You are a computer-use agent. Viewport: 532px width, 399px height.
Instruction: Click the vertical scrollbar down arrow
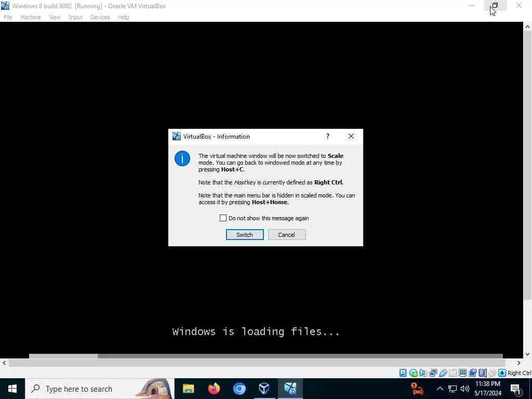click(x=528, y=354)
